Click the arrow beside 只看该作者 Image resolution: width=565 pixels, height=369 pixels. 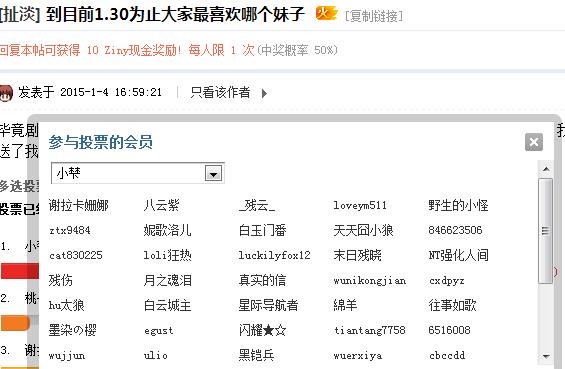[264, 94]
